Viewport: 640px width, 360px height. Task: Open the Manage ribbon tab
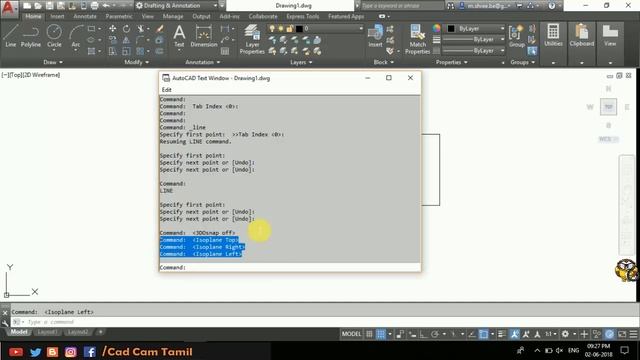point(173,16)
